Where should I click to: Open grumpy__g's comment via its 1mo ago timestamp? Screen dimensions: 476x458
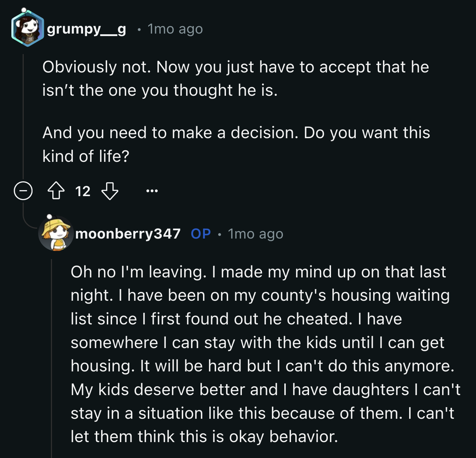click(x=175, y=29)
